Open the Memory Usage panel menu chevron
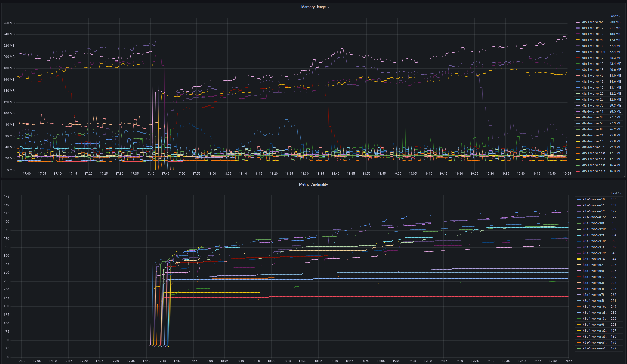627x364 pixels. [x=328, y=7]
